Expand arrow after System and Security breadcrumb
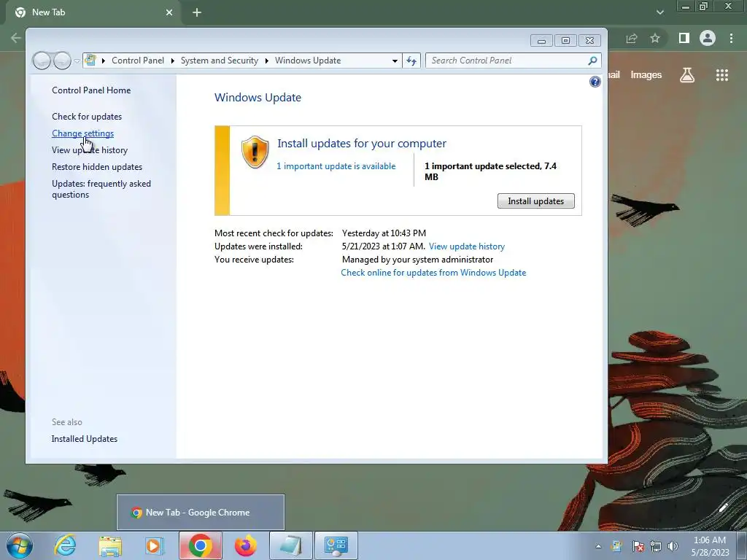The image size is (747, 560). pyautogui.click(x=266, y=61)
